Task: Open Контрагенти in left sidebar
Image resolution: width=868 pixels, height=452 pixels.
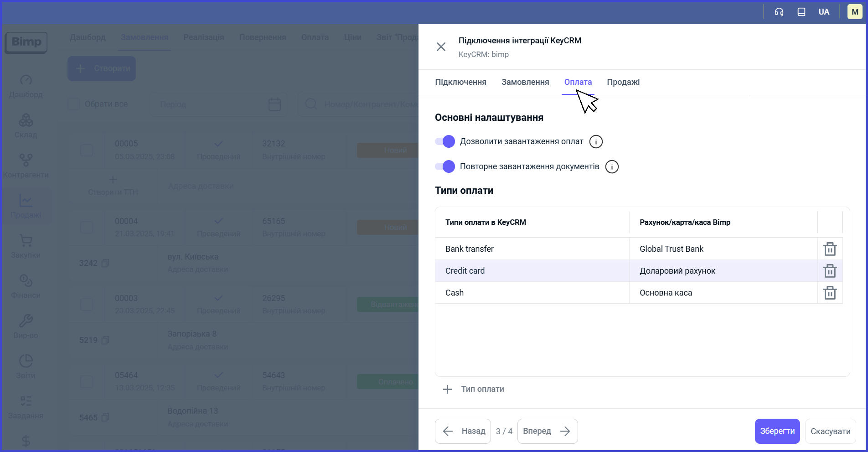Action: tap(26, 166)
